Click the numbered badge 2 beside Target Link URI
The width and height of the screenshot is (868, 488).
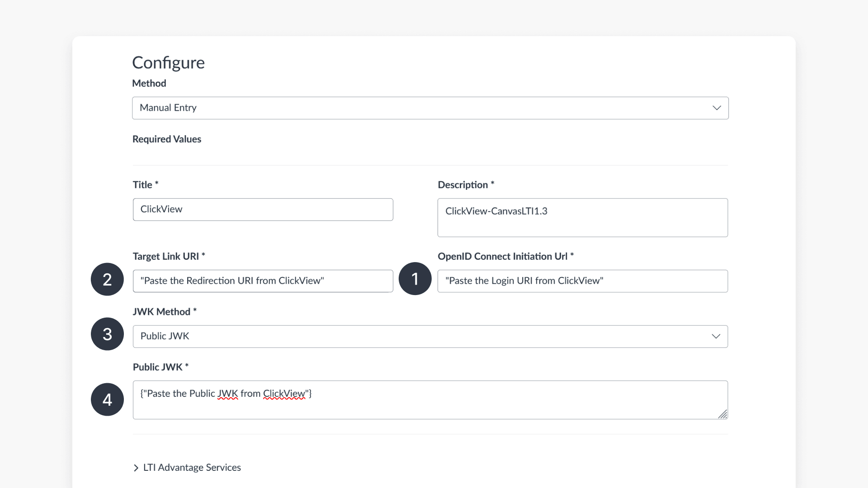[x=107, y=279]
